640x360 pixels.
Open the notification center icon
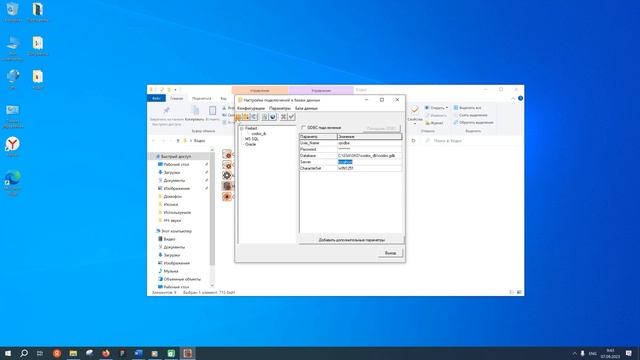pyautogui.click(x=629, y=353)
